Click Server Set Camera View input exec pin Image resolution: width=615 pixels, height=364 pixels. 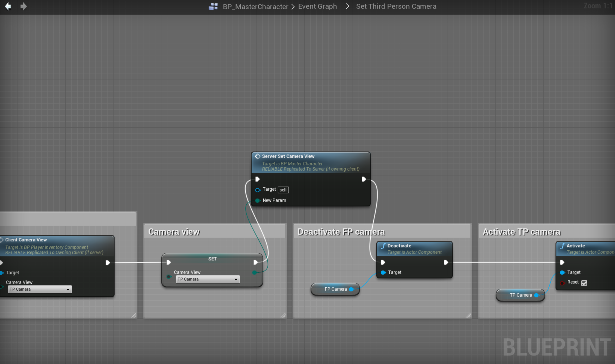258,179
